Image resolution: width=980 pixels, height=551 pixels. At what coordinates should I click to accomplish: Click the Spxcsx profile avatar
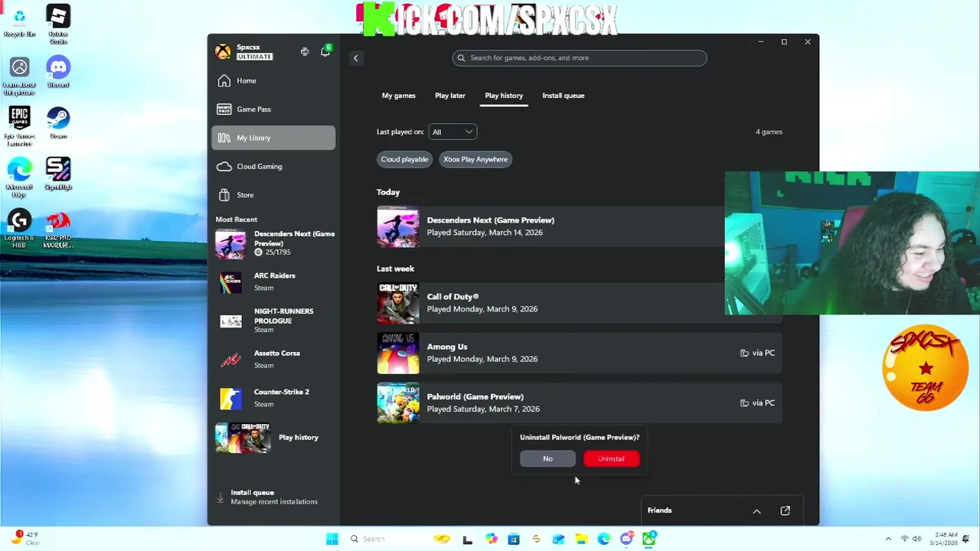223,51
